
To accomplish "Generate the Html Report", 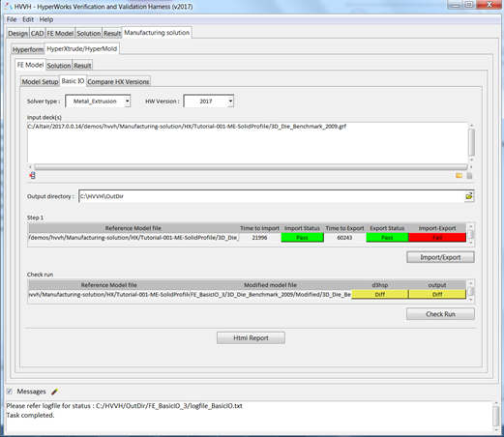I will pos(251,337).
